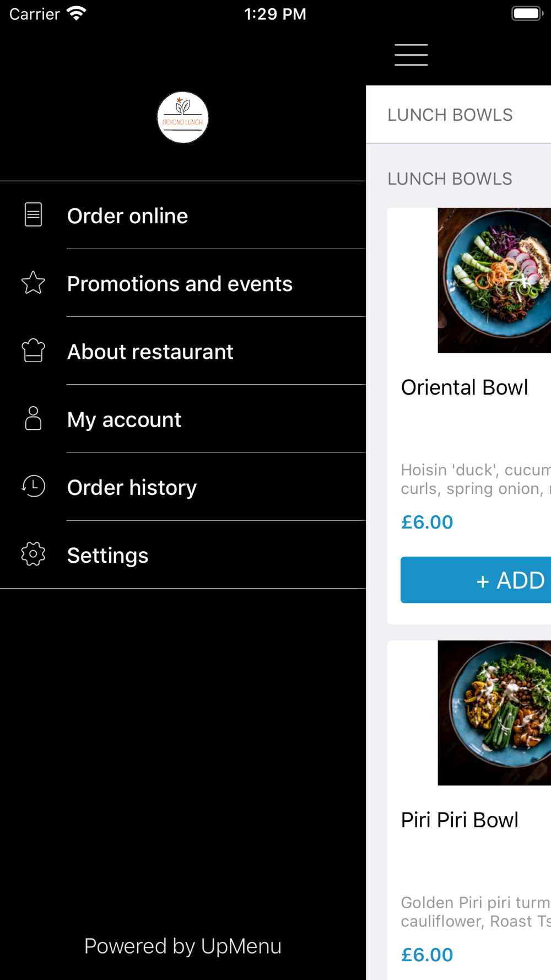Click the My account person icon
The width and height of the screenshot is (551, 980).
coord(33,418)
